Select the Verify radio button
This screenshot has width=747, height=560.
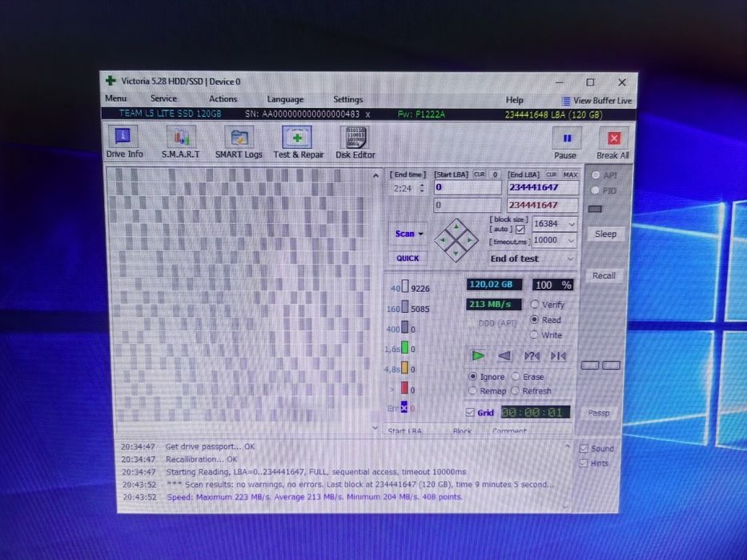click(535, 304)
